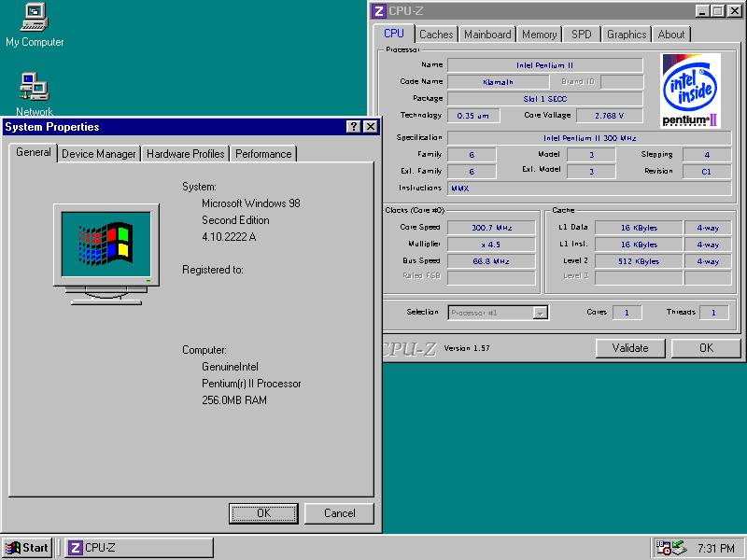The height and width of the screenshot is (560, 747).
Task: Click the 7:31 PM taskbar clock
Action: (716, 548)
